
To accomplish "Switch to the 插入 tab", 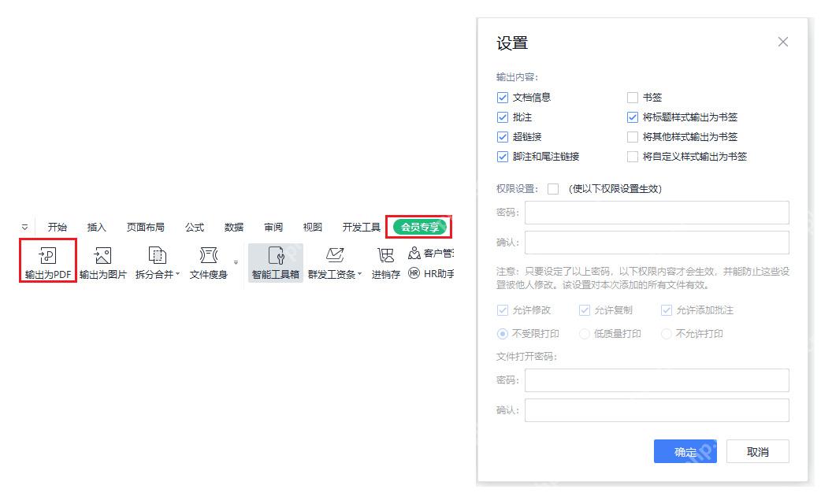I will point(97,227).
